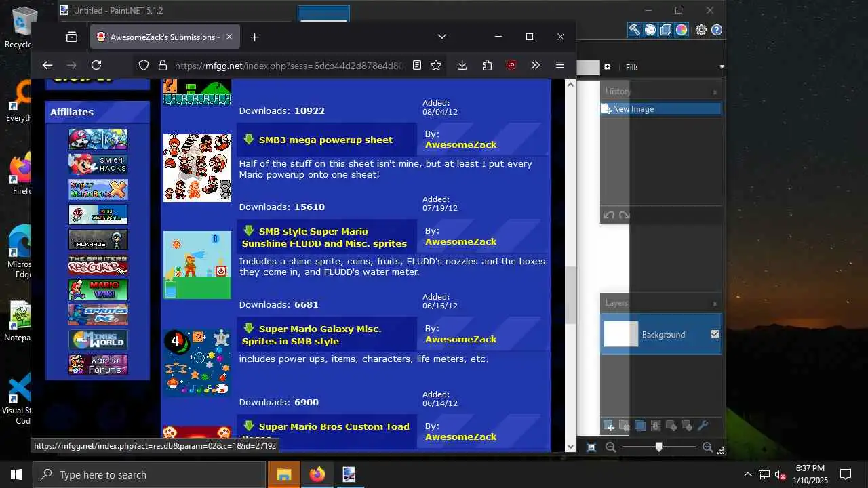
Task: Click Delete Layer icon in Layers panel
Action: 624,426
